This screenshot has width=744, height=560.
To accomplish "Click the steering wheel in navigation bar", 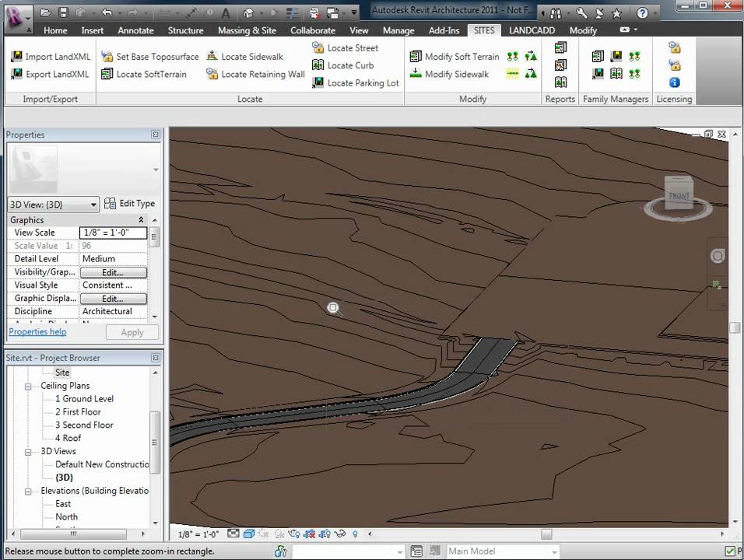I will (718, 257).
